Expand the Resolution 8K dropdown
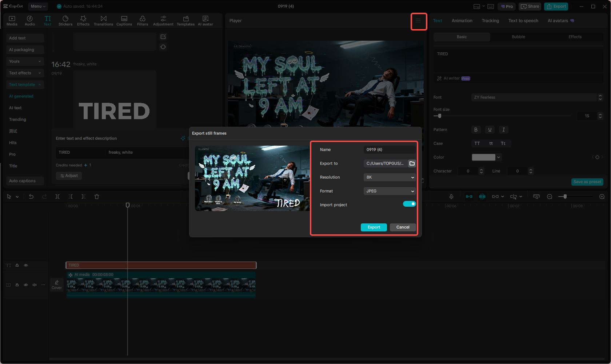The height and width of the screenshot is (364, 611). pos(390,177)
